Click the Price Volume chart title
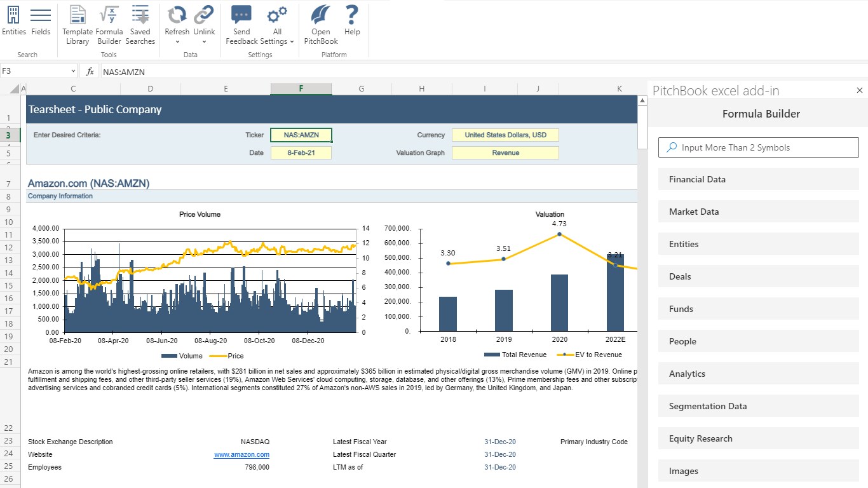This screenshot has width=868, height=488. pyautogui.click(x=200, y=214)
